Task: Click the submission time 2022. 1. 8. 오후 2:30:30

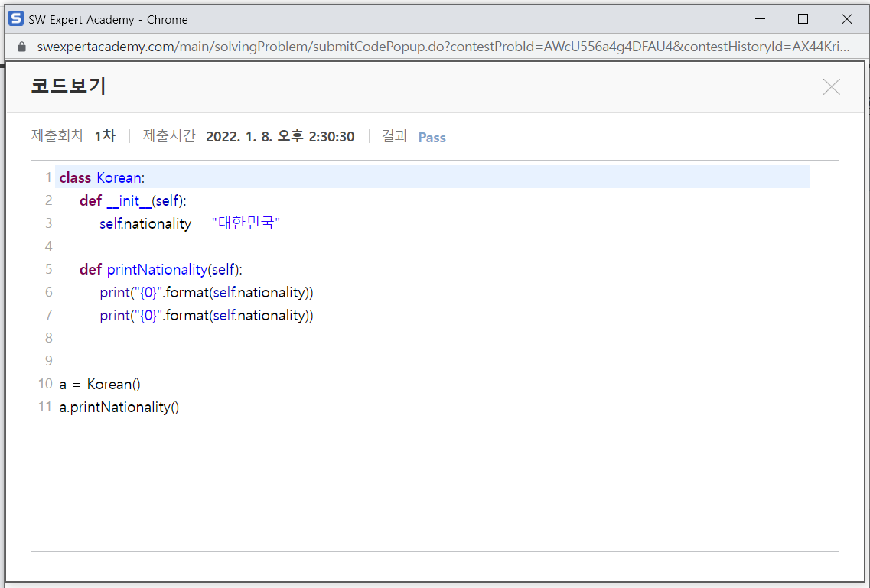Action: [x=280, y=136]
